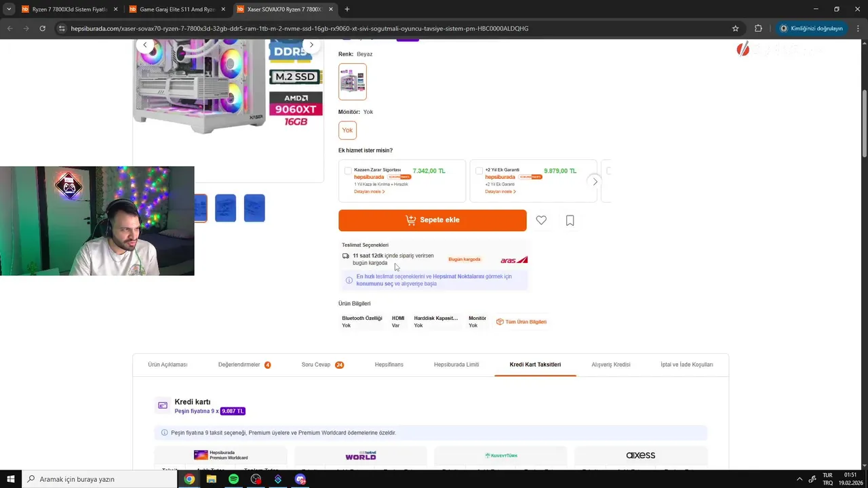Click the Sepete ekle button

[433, 220]
